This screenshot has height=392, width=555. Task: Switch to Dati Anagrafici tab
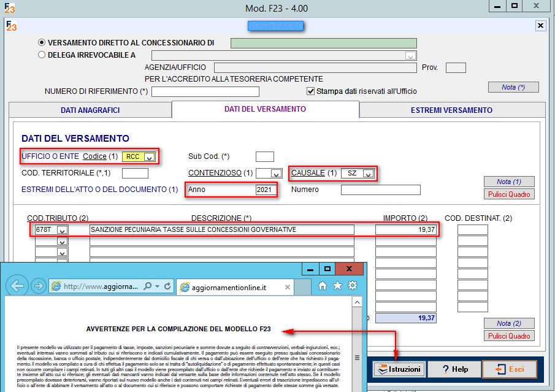point(90,110)
